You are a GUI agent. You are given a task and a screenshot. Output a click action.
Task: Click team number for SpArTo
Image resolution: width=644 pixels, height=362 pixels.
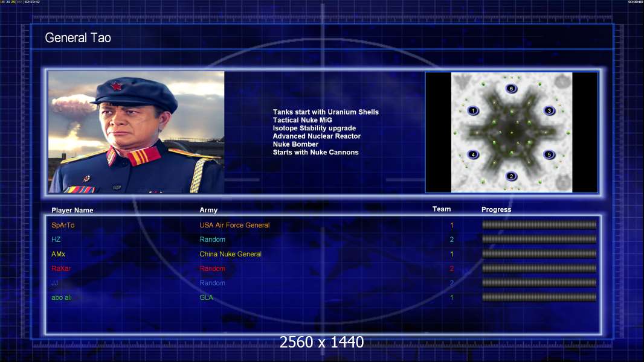point(452,225)
